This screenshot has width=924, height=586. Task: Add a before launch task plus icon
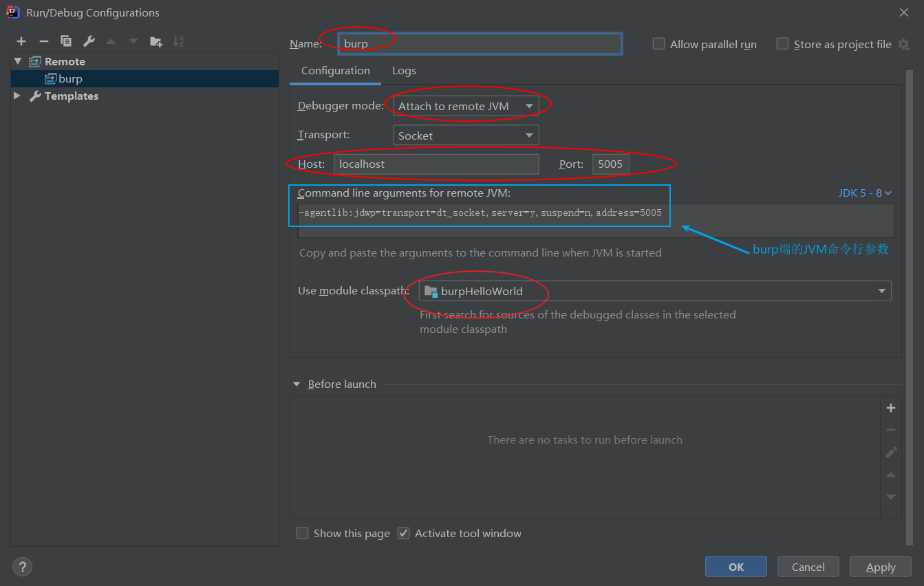[891, 408]
